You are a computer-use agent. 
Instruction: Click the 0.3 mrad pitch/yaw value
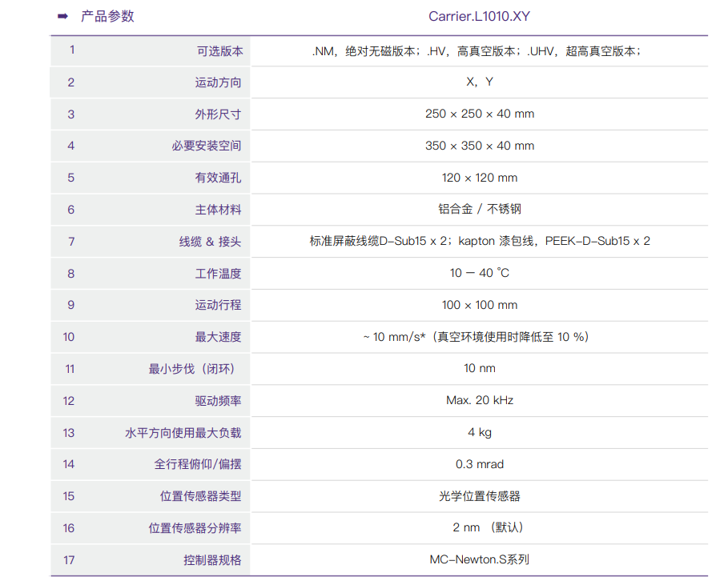pyautogui.click(x=479, y=464)
